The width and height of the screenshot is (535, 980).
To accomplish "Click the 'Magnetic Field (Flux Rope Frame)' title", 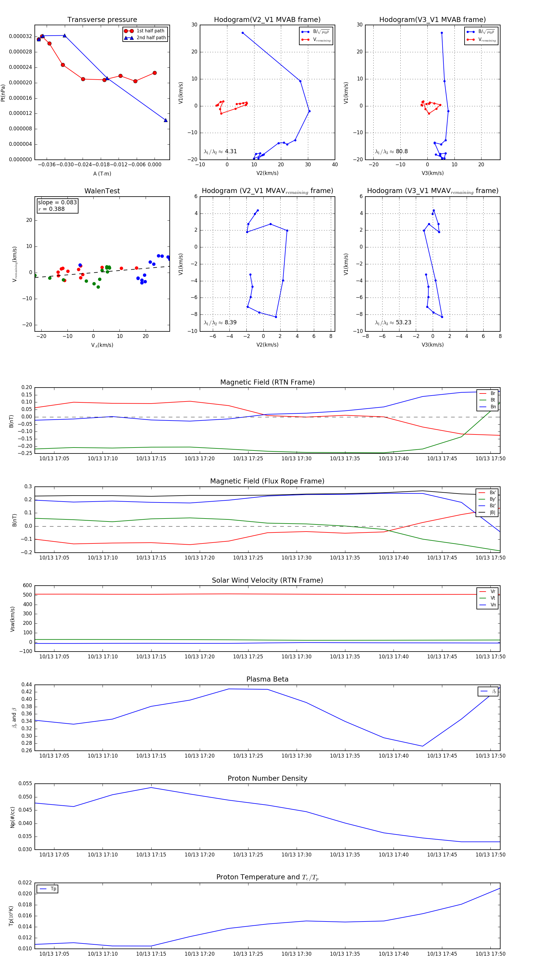I will tap(267, 481).
